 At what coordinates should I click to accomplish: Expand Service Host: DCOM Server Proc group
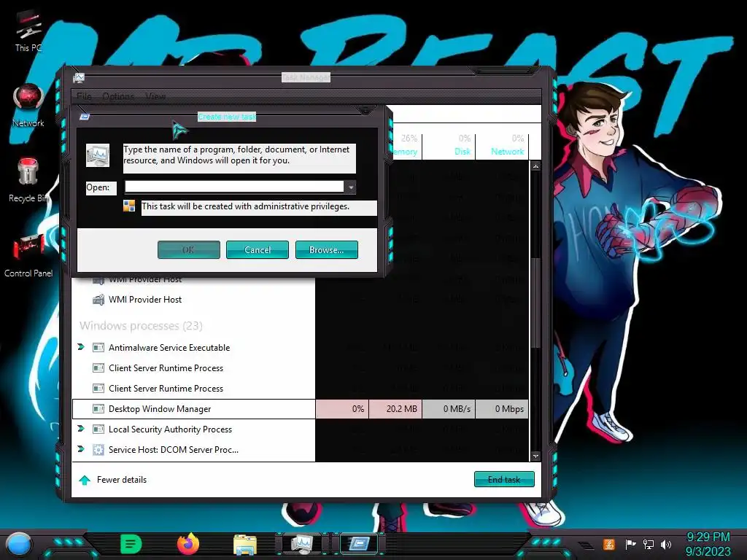[81, 449]
